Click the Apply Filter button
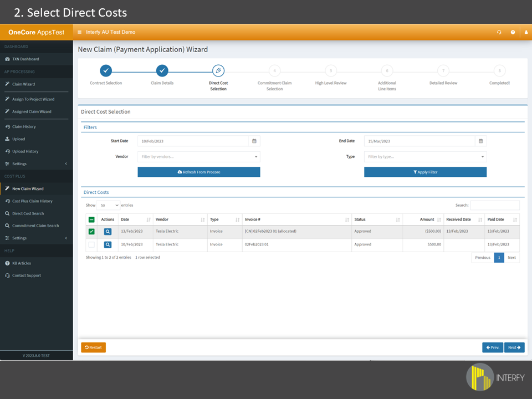The height and width of the screenshot is (399, 532). coord(425,172)
